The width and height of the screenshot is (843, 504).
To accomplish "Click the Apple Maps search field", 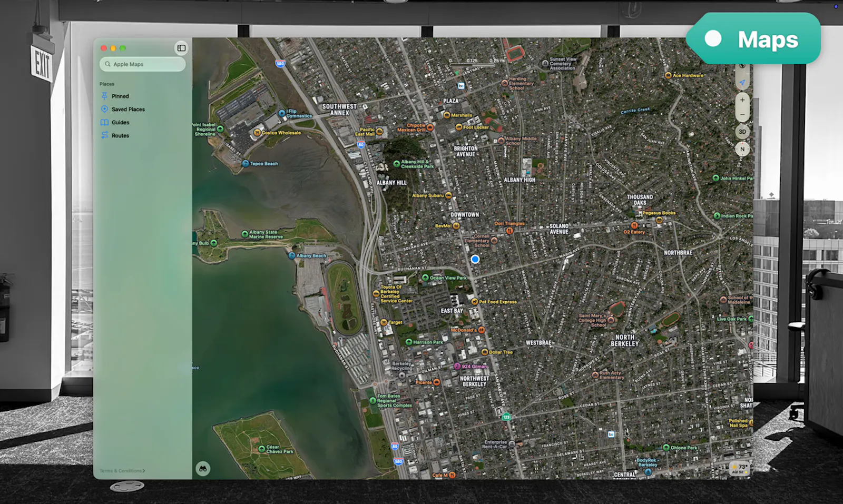I will [143, 64].
